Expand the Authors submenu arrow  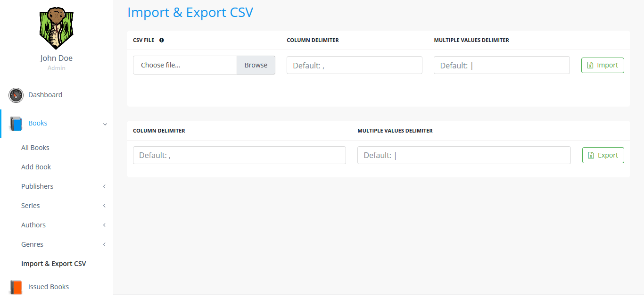[x=104, y=225]
